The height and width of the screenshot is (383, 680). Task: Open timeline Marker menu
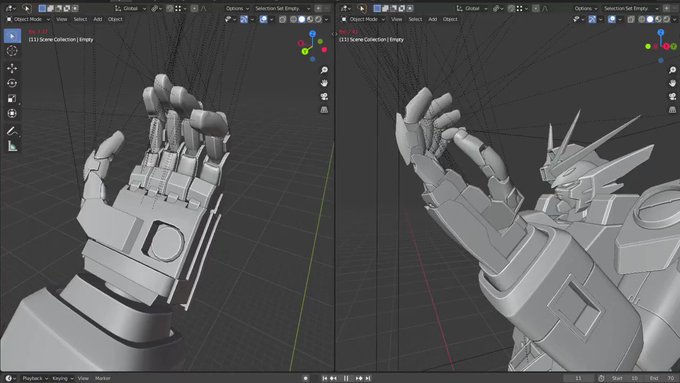103,379
